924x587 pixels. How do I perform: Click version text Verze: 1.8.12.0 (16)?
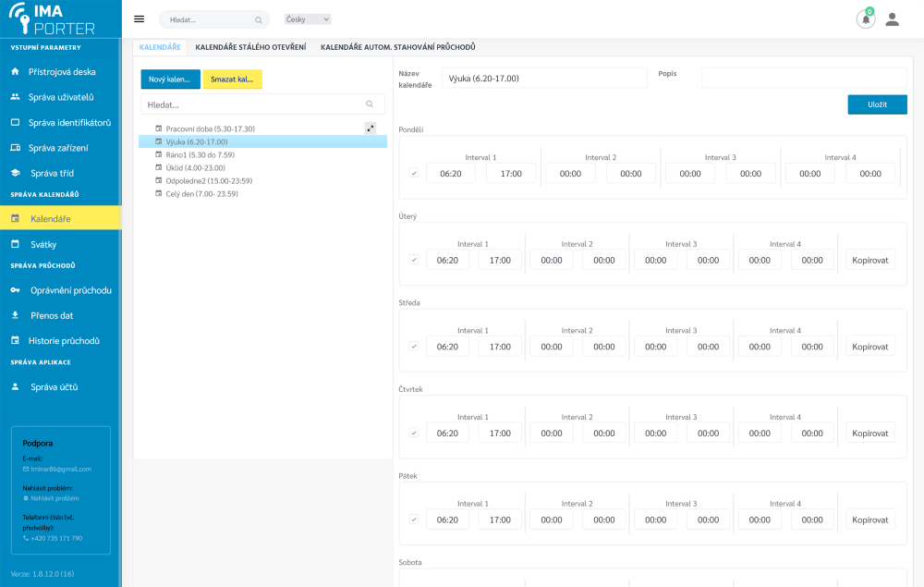43,573
